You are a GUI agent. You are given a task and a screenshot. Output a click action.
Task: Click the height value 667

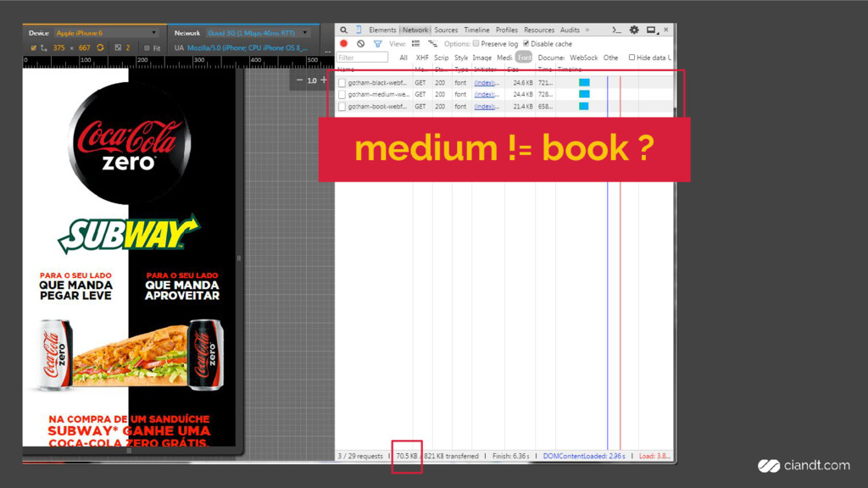point(84,48)
